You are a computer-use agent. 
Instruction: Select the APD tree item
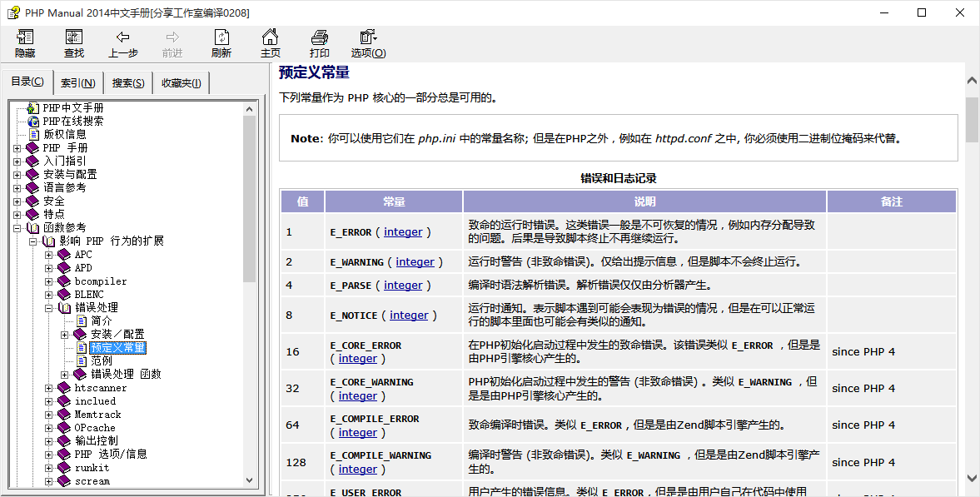(x=83, y=267)
